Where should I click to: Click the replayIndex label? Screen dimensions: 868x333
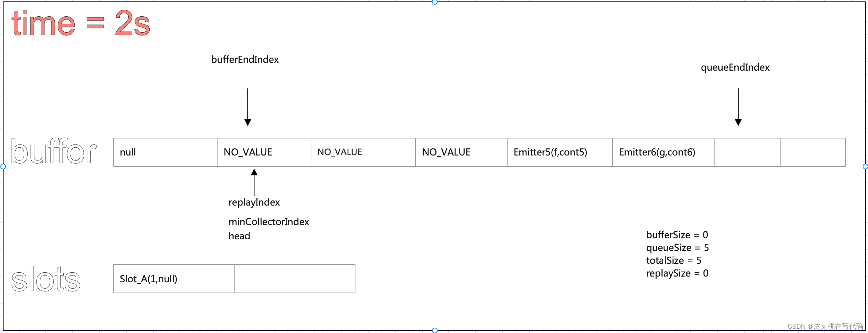[254, 202]
